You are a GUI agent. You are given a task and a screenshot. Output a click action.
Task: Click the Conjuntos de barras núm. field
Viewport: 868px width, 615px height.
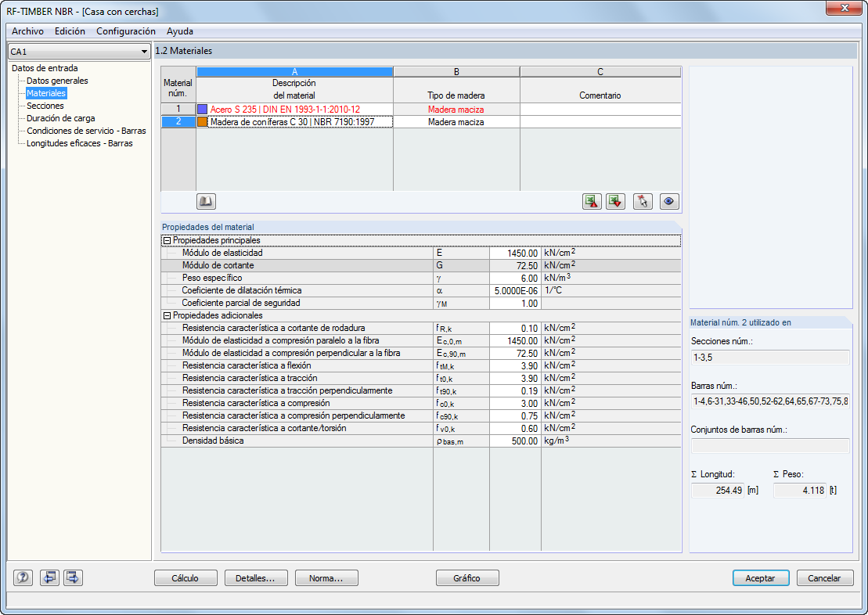(770, 446)
